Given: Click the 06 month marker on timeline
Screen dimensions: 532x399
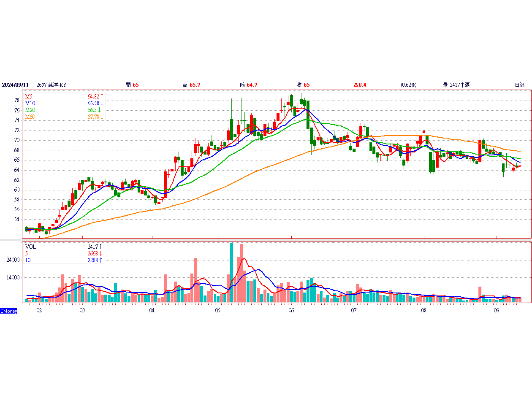Looking at the screenshot, I should [x=291, y=310].
